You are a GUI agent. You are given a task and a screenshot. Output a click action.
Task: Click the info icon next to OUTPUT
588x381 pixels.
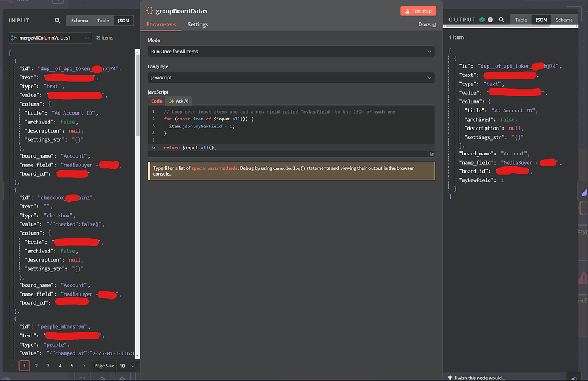pyautogui.click(x=489, y=19)
